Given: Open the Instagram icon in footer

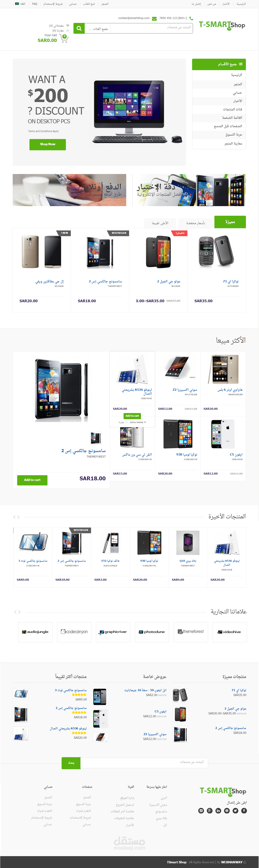Looking at the screenshot, I should 201,810.
